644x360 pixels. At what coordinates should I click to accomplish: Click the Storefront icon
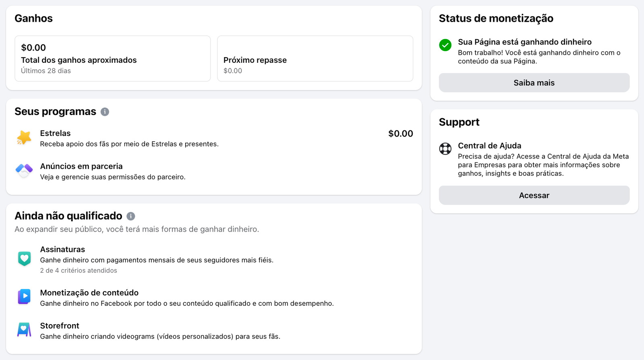point(24,330)
